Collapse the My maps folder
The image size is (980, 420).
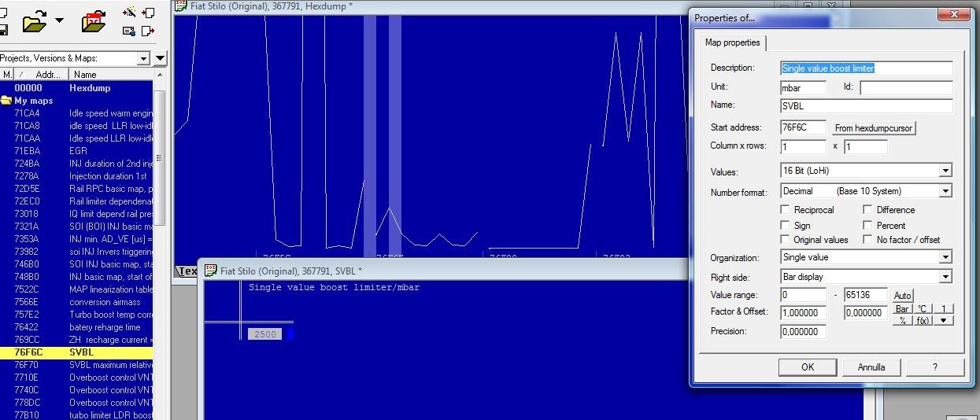[6, 101]
